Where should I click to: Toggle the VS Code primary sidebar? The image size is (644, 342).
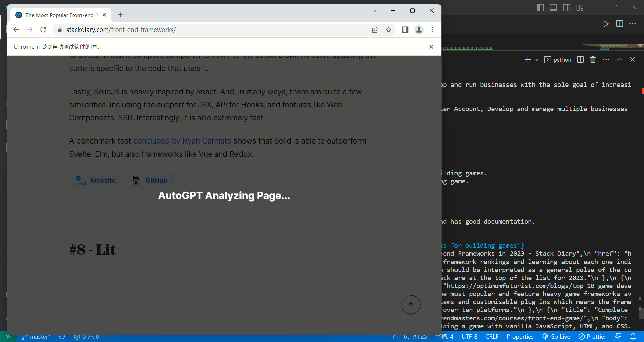point(540,8)
